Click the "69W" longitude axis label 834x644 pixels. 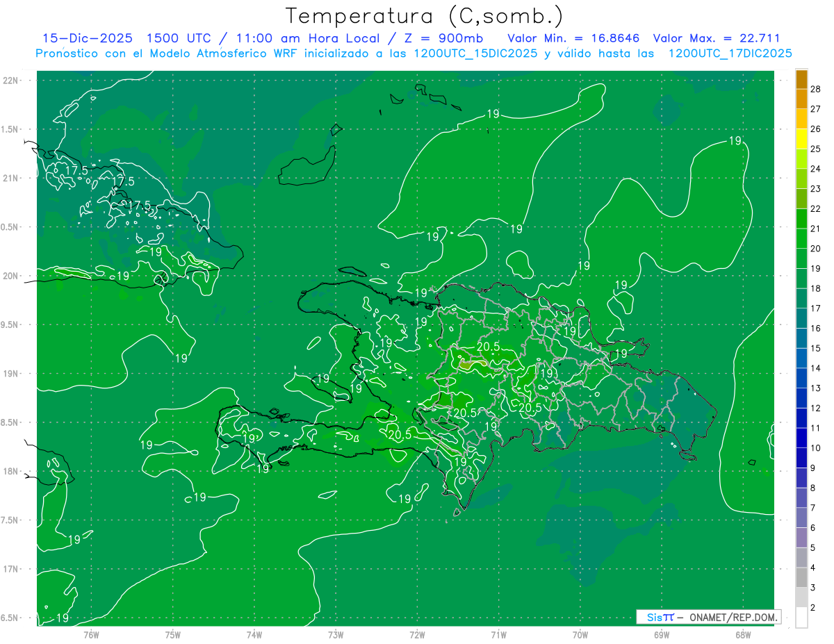pos(662,635)
